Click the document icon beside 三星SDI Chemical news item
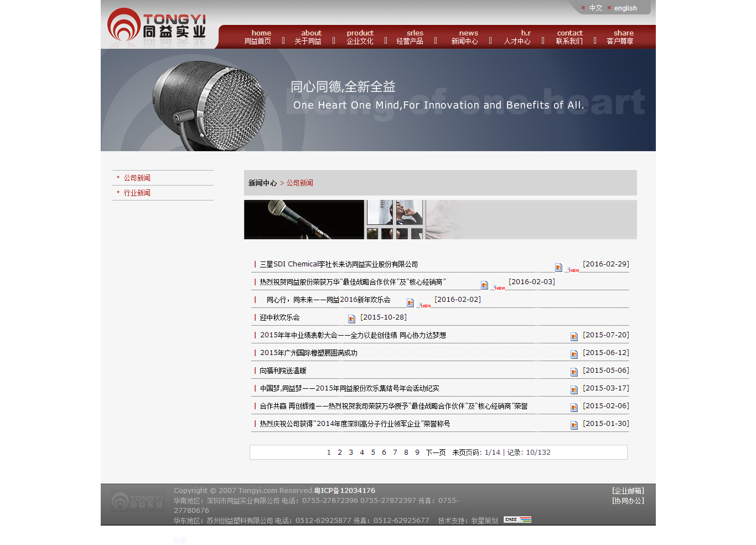Viewport: 756px width, 545px height. [558, 267]
